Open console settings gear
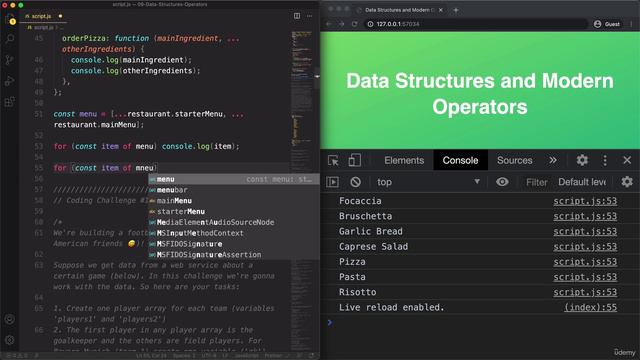640x360 pixels. (x=627, y=182)
